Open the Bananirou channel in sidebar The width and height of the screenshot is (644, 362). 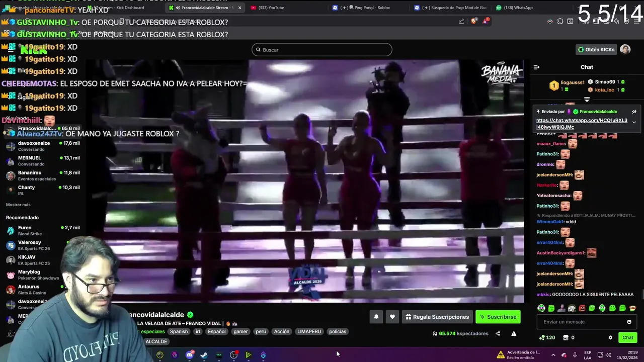pos(42,175)
